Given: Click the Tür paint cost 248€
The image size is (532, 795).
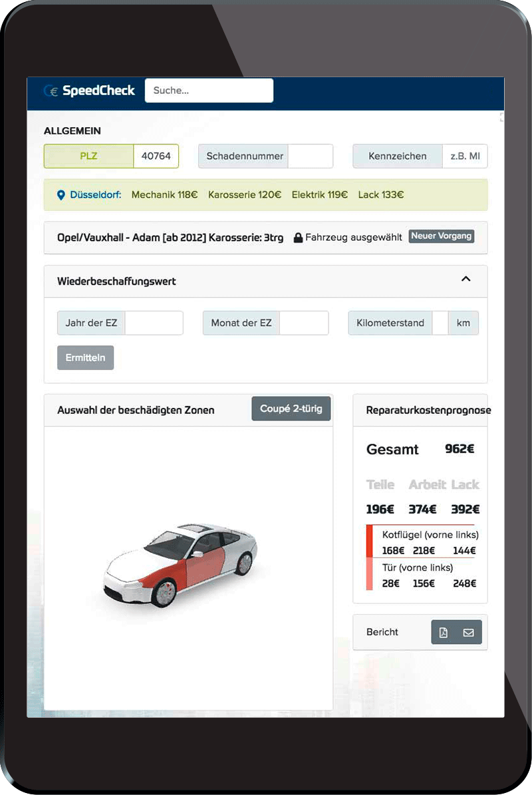Looking at the screenshot, I should tap(464, 583).
